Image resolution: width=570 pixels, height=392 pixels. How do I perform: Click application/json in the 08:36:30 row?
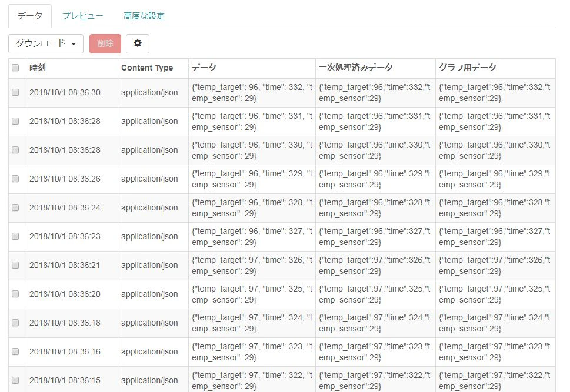[x=149, y=93]
